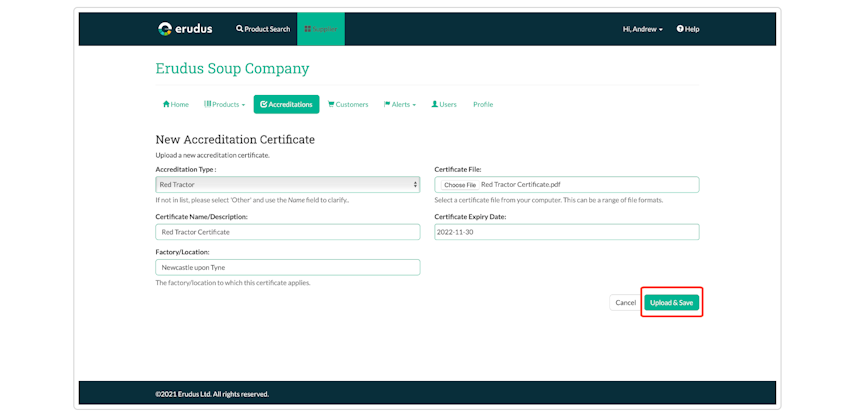
Task: Click the Cancel button
Action: pos(625,303)
